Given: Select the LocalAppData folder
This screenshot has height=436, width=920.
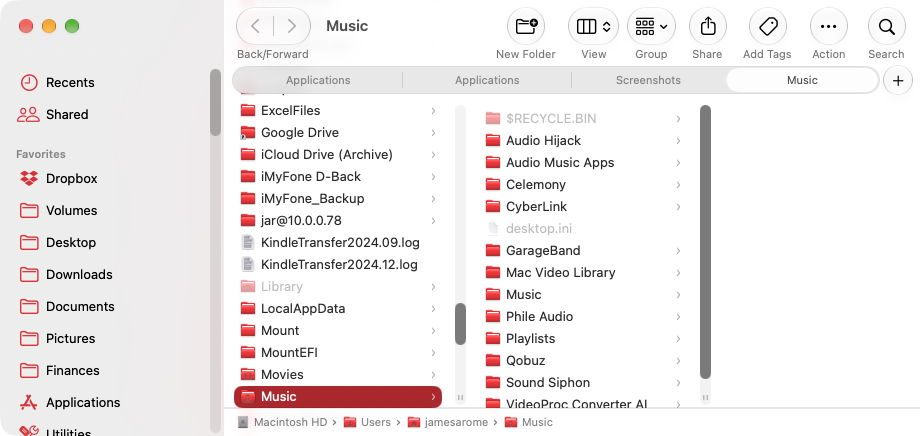Looking at the screenshot, I should (x=338, y=309).
